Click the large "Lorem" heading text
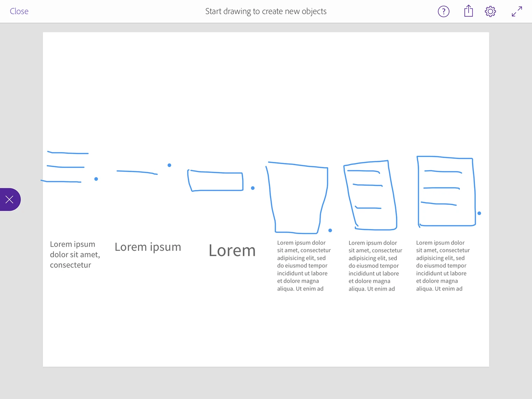This screenshot has width=532, height=399. pyautogui.click(x=232, y=251)
